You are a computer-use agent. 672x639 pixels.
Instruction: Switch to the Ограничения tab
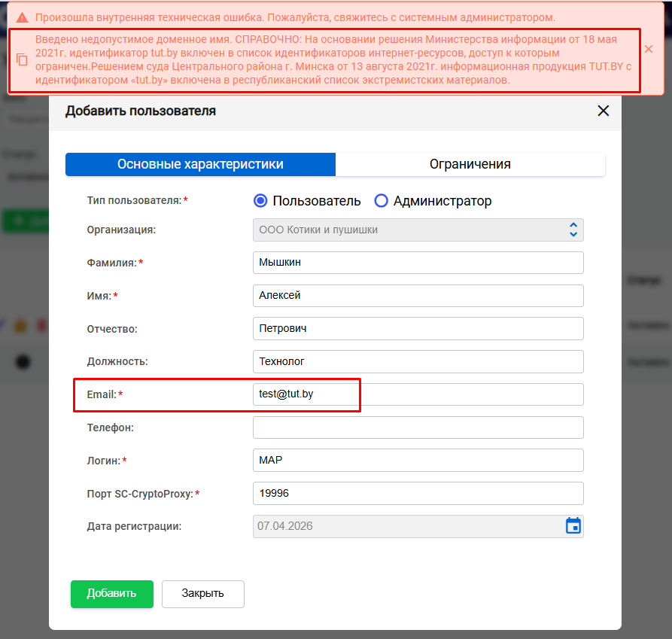point(470,164)
